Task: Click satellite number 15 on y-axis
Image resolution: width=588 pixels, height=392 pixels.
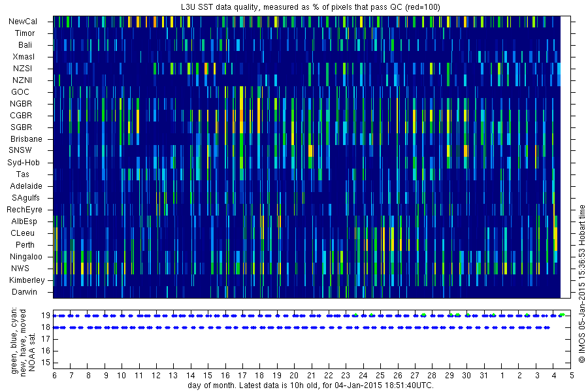Action: click(x=46, y=363)
